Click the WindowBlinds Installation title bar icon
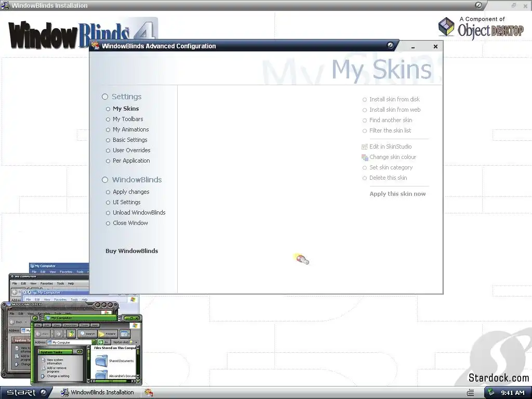The height and width of the screenshot is (399, 532). (5, 5)
